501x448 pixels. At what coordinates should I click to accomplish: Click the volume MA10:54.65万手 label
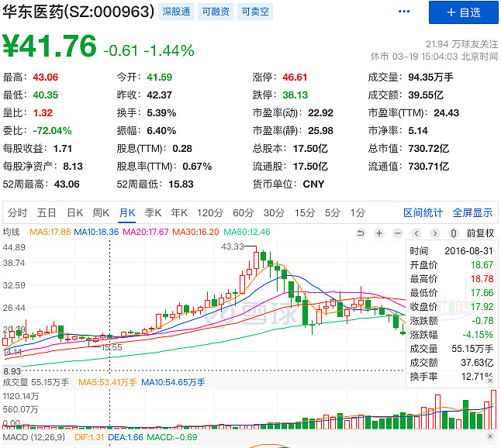pyautogui.click(x=173, y=382)
